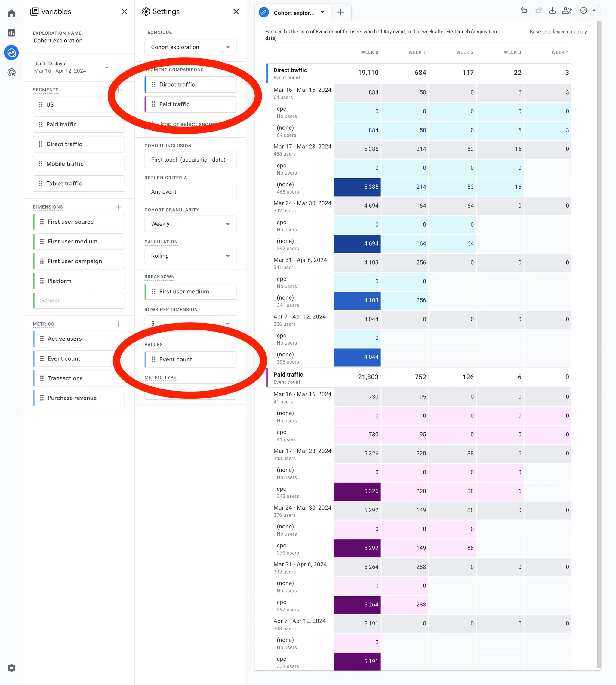616x685 pixels.
Task: Expand the Cohort granularity Weekly dropdown
Action: (190, 224)
